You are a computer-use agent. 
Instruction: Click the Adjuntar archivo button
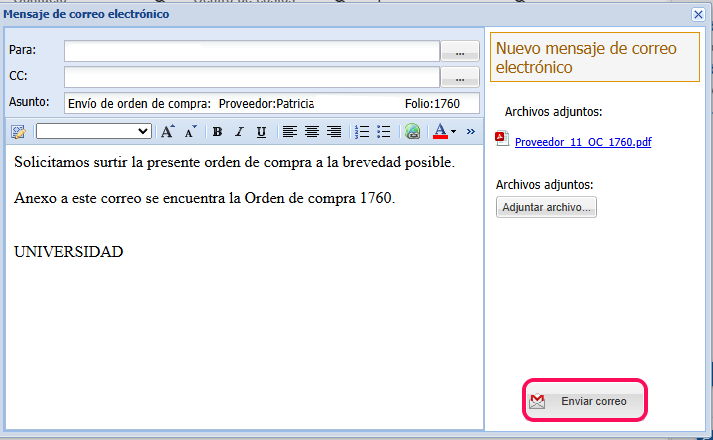pos(546,207)
